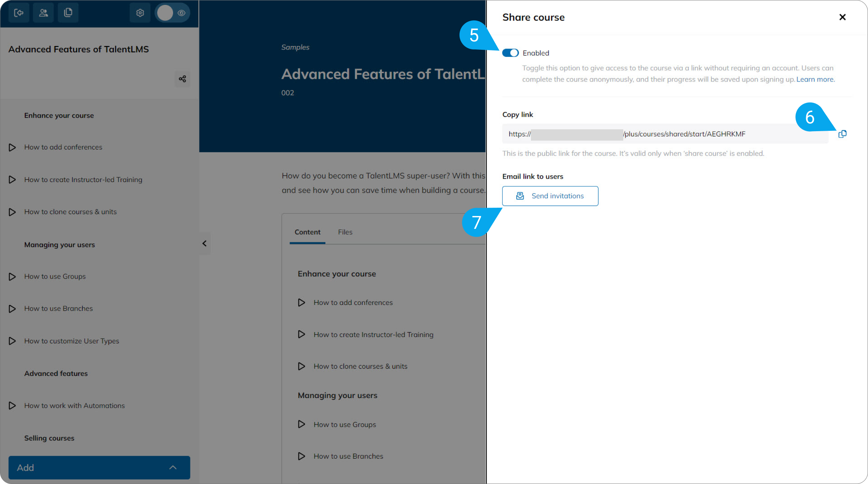868x484 pixels.
Task: Click play icon beside sidebar How to use Branches
Action: coord(12,309)
